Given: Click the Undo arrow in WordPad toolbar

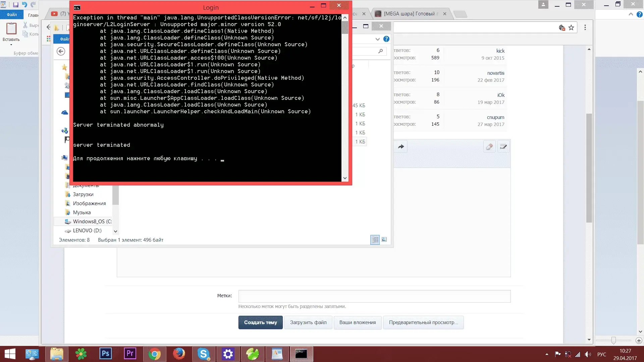Looking at the screenshot, I should [24, 5].
